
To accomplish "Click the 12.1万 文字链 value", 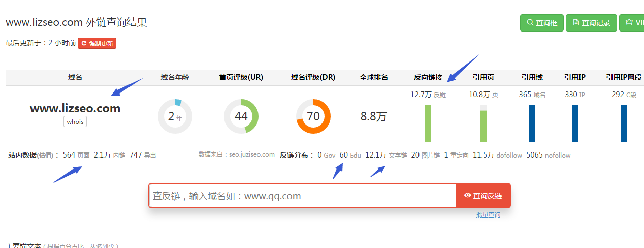I will click(x=386, y=155).
